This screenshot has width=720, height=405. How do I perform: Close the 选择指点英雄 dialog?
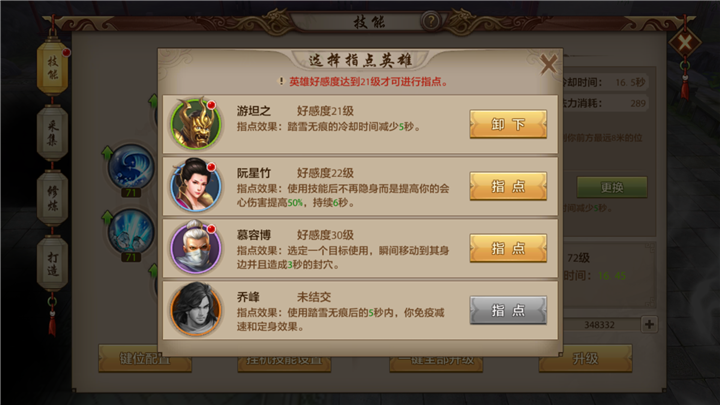tap(548, 64)
